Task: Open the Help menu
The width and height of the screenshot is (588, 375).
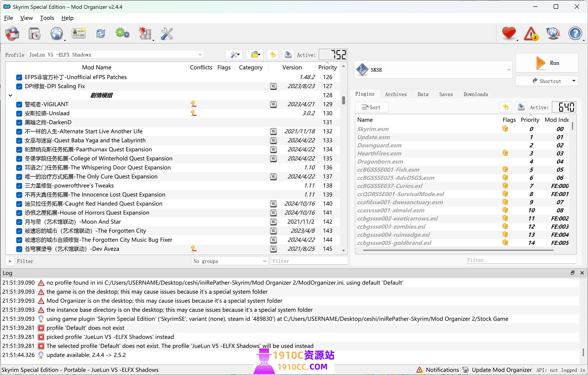Action: [x=67, y=18]
